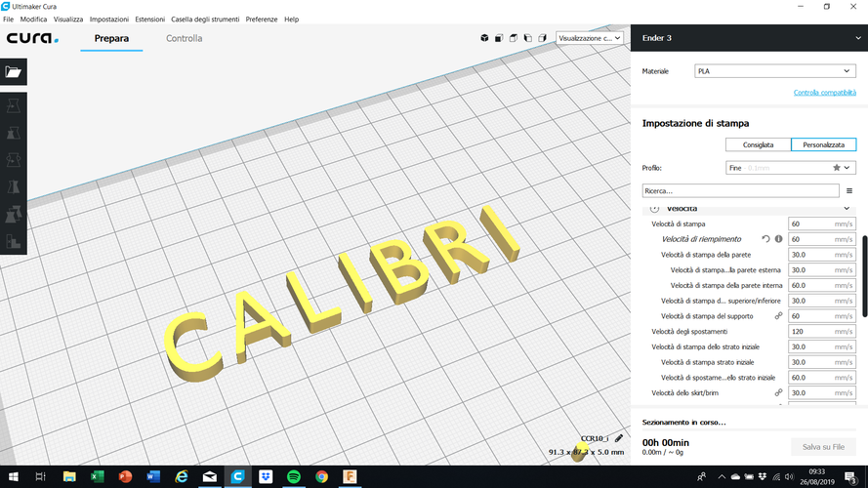This screenshot has width=868, height=488.
Task: Switch to the Prepara tab
Action: point(111,38)
